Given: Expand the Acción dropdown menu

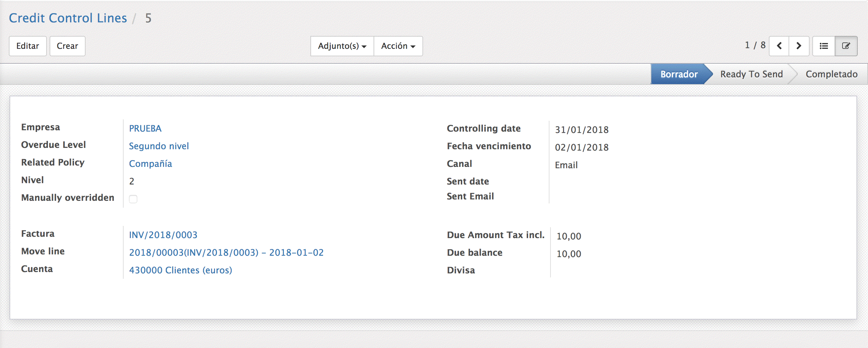Looking at the screenshot, I should pos(398,46).
